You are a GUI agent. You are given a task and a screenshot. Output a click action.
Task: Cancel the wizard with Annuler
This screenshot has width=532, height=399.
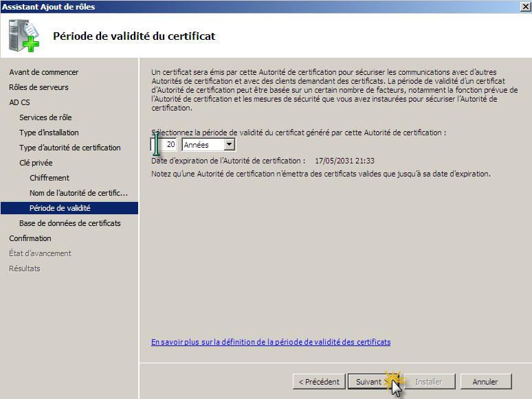coord(485,382)
